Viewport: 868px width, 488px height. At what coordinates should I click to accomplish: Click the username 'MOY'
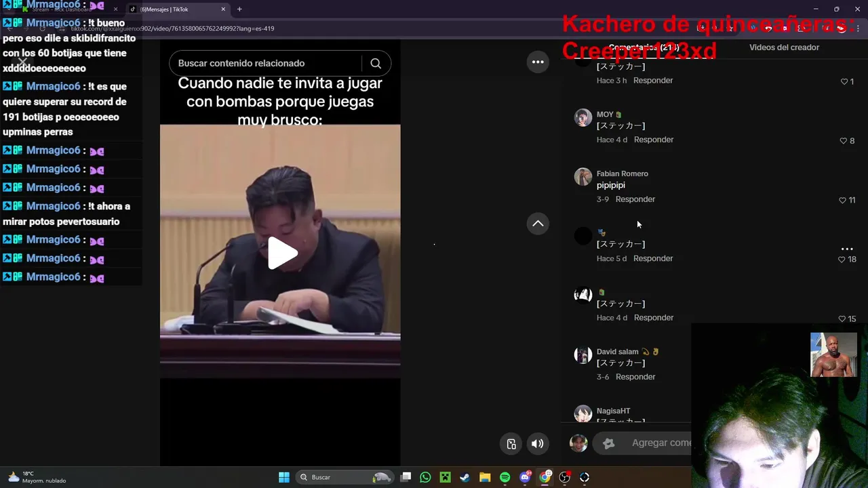(605, 115)
